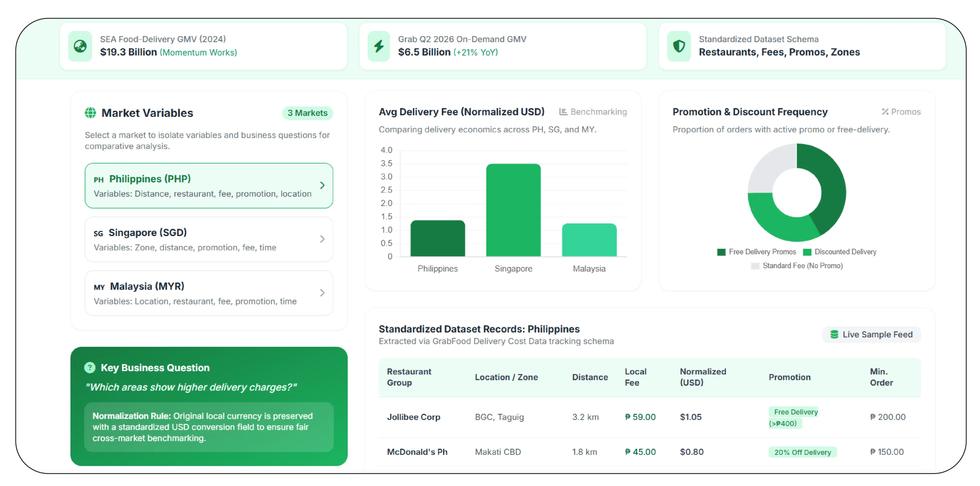The width and height of the screenshot is (980, 486).
Task: Click the $6.5 Billion GMV value
Action: [424, 52]
